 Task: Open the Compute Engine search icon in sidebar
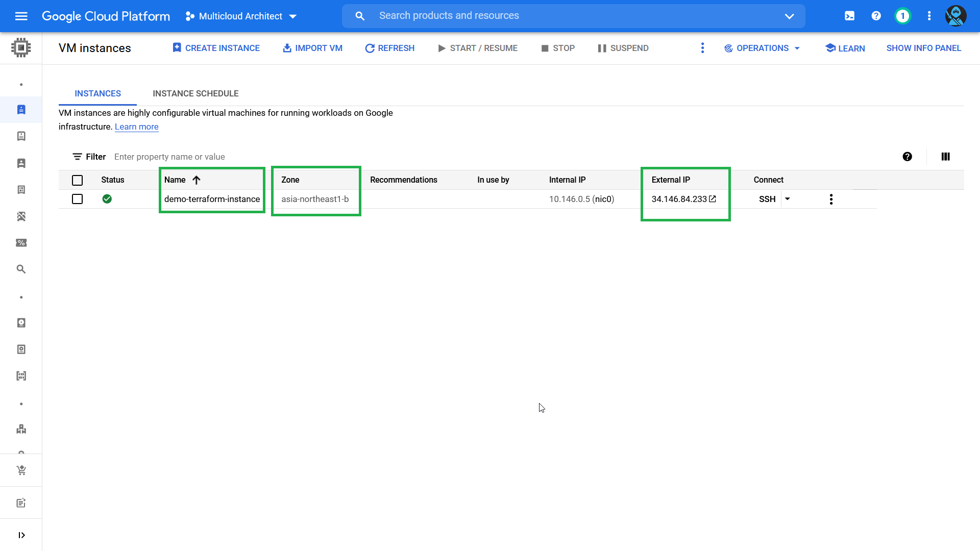coord(21,269)
